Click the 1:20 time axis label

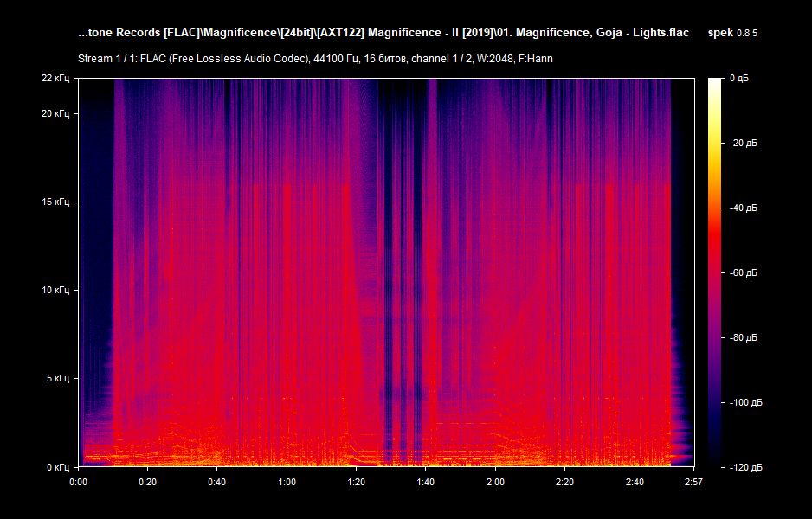357,483
